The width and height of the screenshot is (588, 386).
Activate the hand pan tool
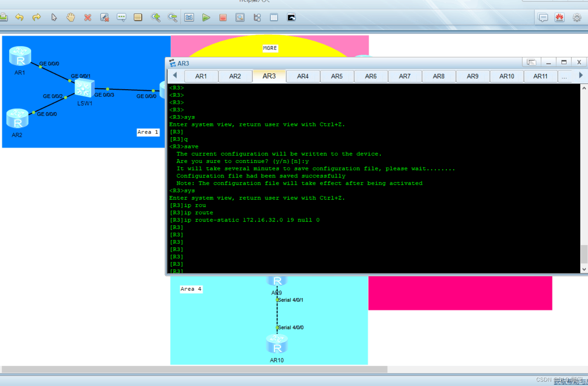pos(70,17)
